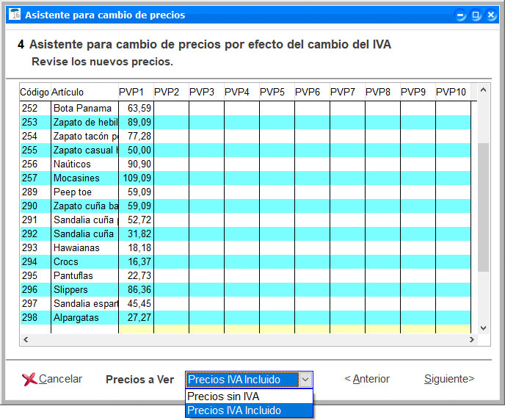Click the PVP1 price 89,09
Screen dimensions: 505x420
click(137, 122)
